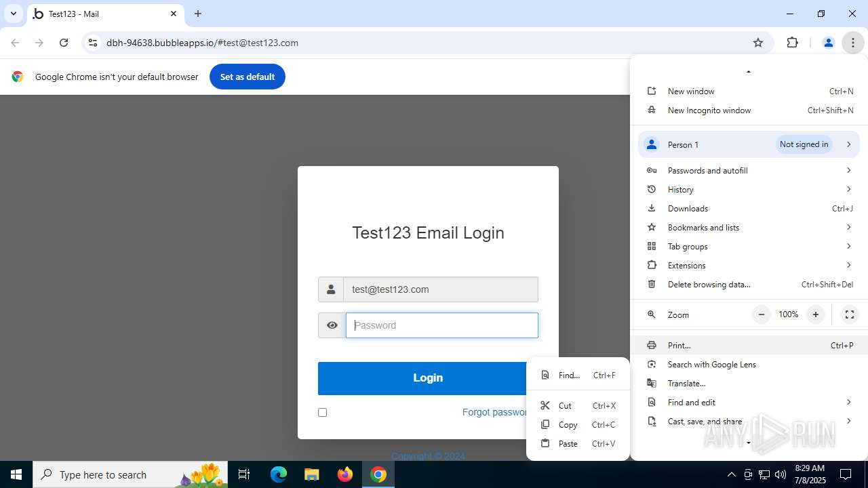Click Chrome icon on the taskbar
The width and height of the screenshot is (868, 488).
tap(378, 474)
